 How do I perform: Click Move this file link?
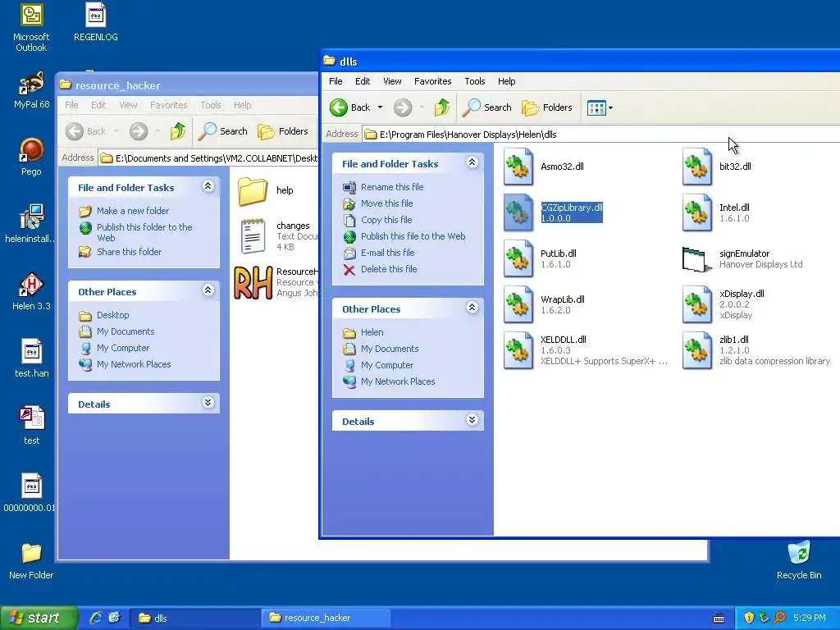[387, 203]
